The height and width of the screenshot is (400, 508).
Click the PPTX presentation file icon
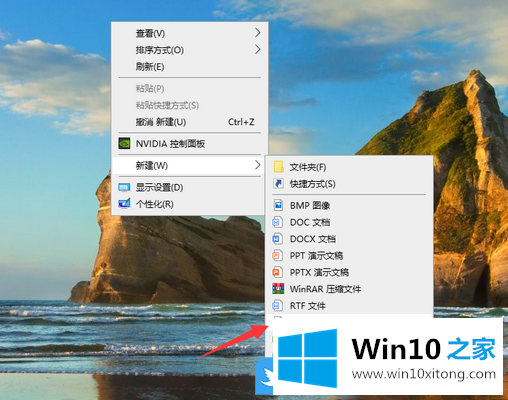click(277, 272)
